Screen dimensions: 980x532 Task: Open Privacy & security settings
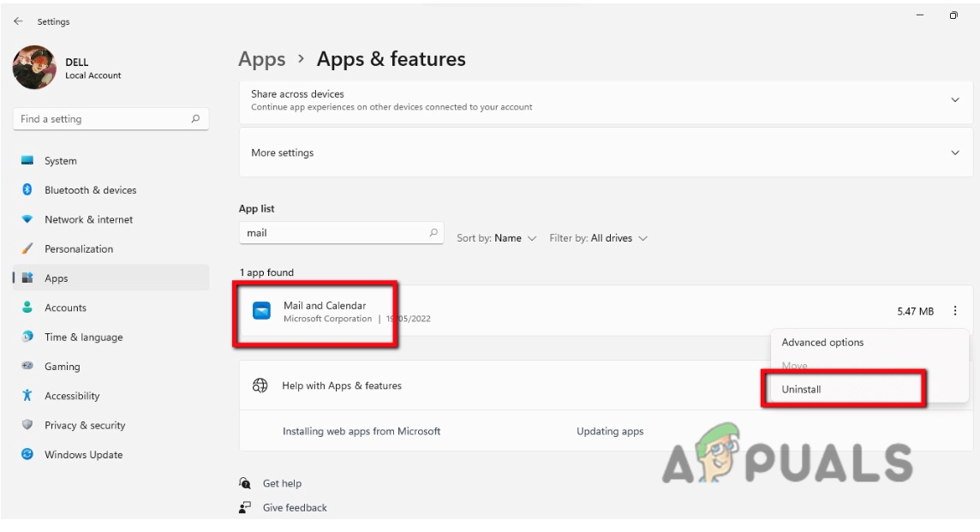[85, 425]
